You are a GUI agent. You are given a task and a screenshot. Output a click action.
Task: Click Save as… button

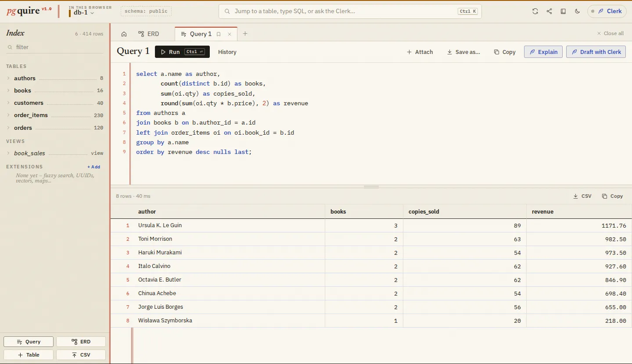click(x=463, y=52)
